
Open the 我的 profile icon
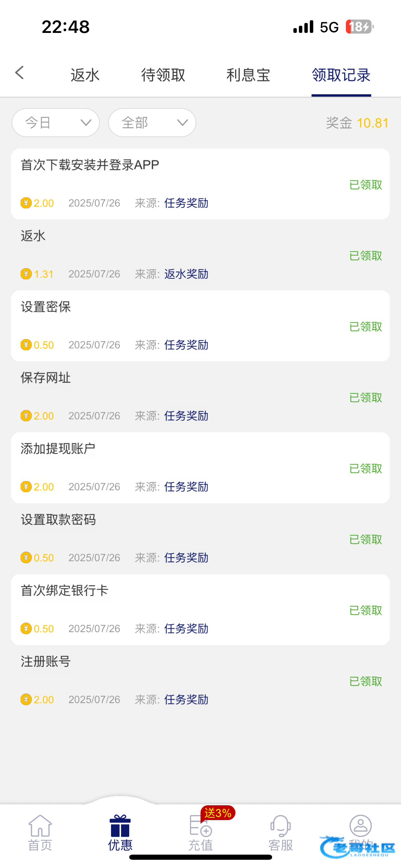click(361, 826)
